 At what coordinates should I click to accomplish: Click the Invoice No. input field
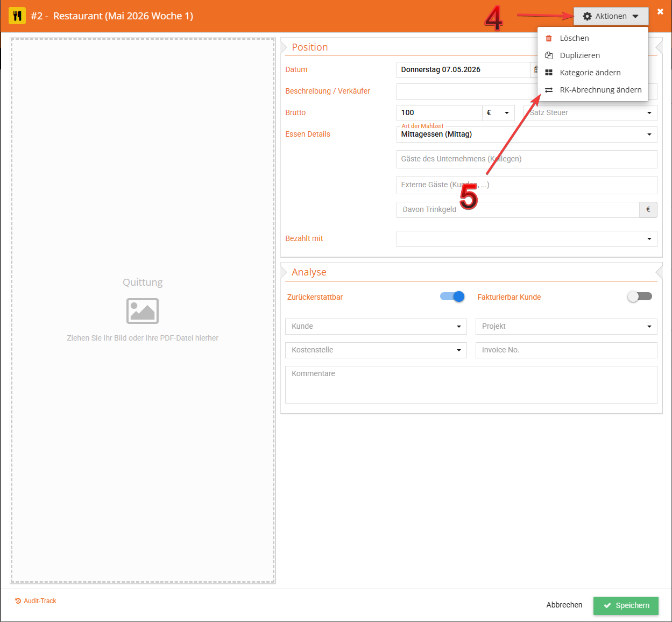tap(566, 350)
